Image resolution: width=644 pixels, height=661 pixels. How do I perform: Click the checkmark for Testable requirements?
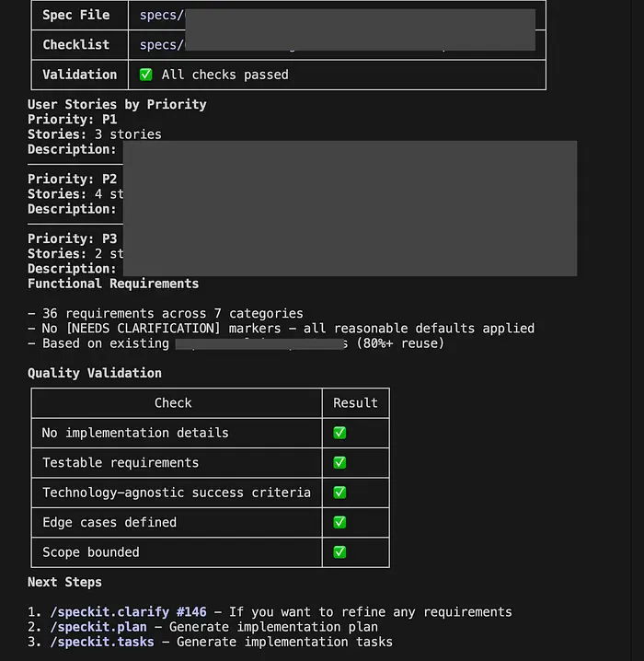pyautogui.click(x=339, y=462)
